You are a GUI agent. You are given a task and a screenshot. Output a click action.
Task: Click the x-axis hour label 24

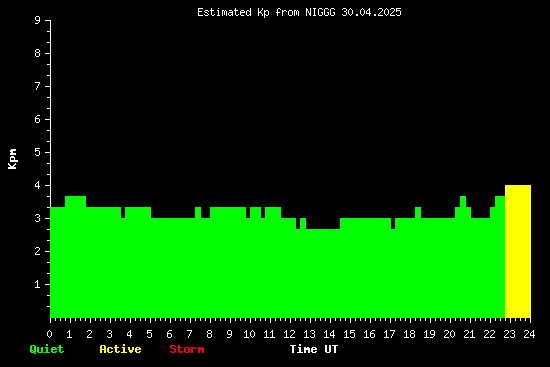point(529,334)
